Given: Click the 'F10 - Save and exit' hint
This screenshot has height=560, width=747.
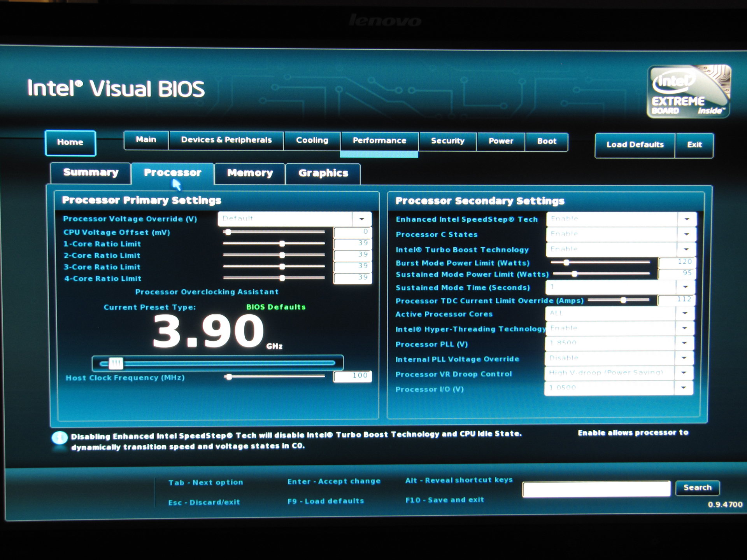Looking at the screenshot, I should [x=444, y=500].
